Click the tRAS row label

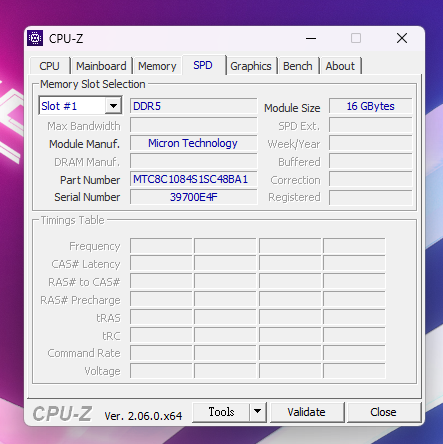108,318
